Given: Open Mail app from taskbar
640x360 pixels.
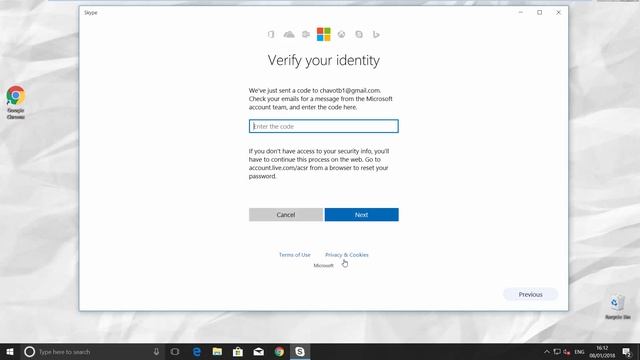Looking at the screenshot, I should [258, 351].
